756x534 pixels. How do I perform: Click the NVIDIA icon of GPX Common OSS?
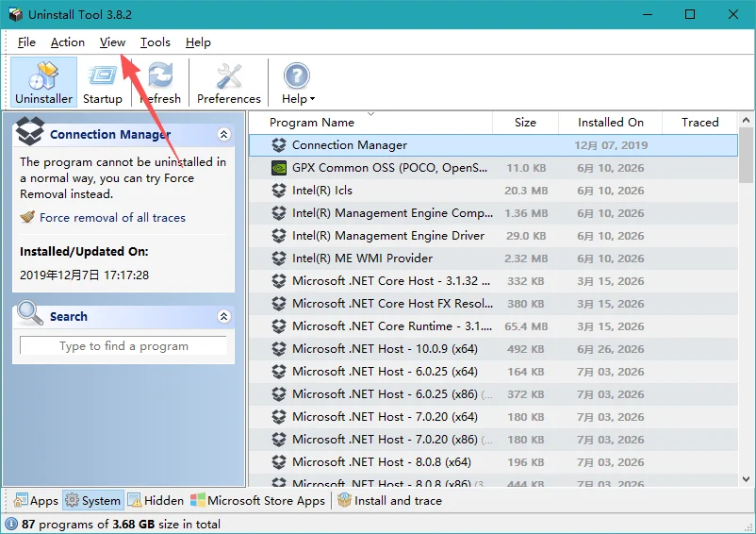(x=279, y=168)
